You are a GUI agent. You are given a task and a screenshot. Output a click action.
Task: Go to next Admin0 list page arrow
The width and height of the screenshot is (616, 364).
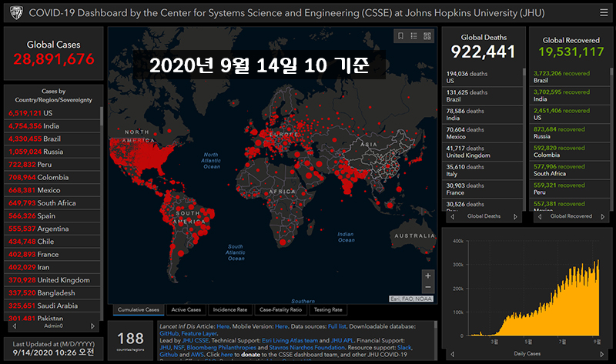(92, 326)
